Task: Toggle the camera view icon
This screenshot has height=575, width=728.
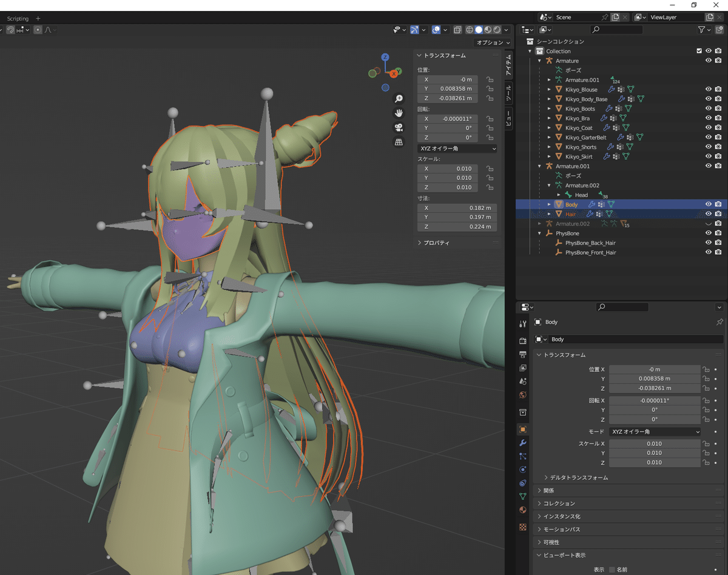Action: pyautogui.click(x=399, y=127)
